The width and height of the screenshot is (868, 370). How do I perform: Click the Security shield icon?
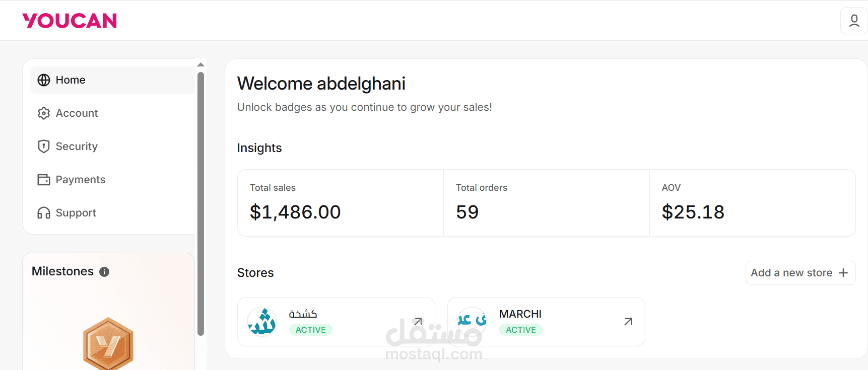(44, 146)
